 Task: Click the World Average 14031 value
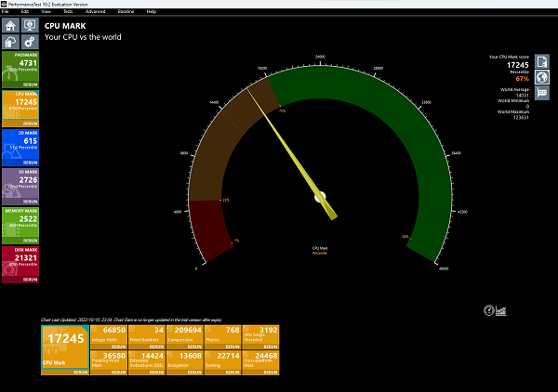(522, 95)
